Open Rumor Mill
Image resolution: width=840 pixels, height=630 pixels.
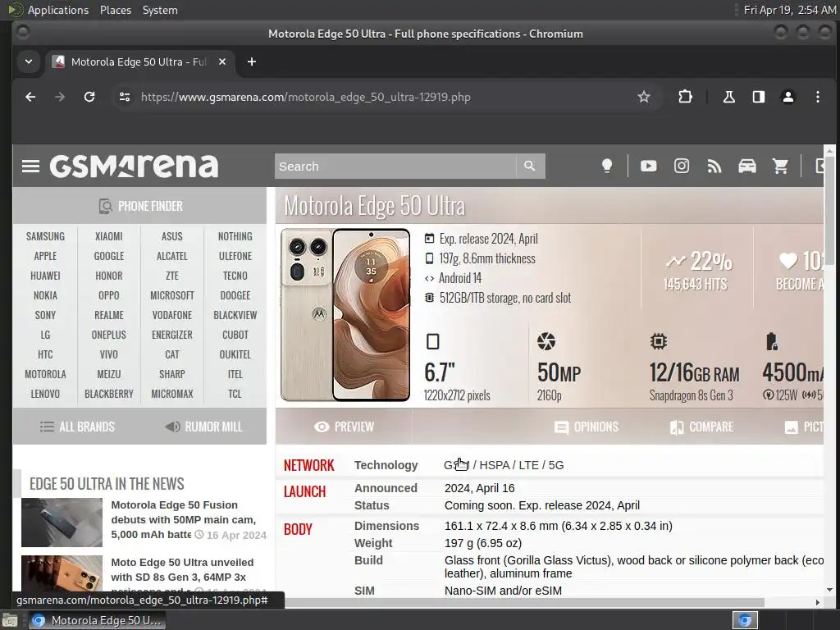(x=203, y=427)
